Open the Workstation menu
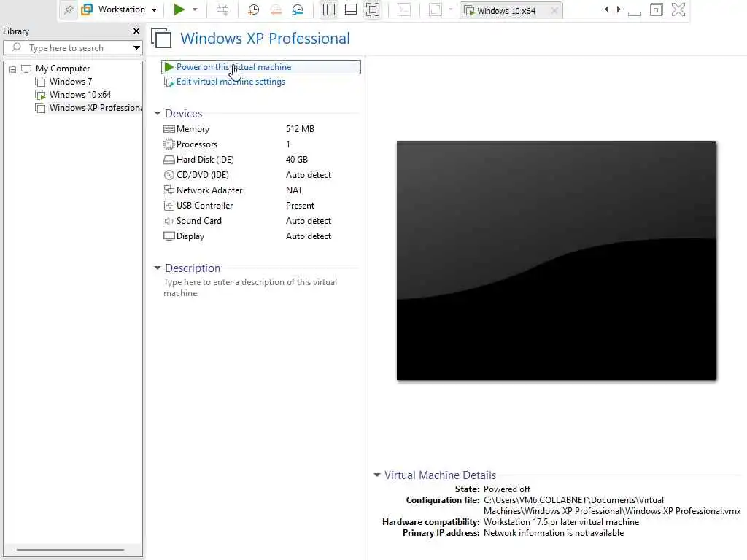 pyautogui.click(x=120, y=9)
